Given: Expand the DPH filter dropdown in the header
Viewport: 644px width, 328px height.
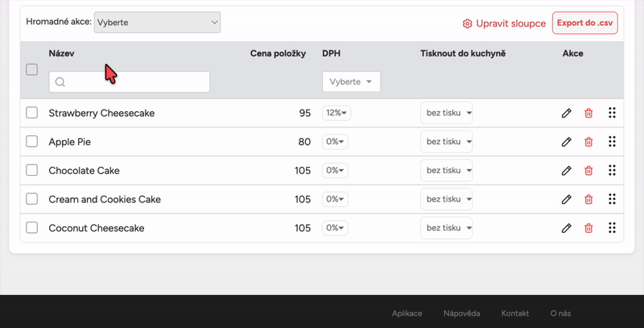Looking at the screenshot, I should [x=351, y=82].
